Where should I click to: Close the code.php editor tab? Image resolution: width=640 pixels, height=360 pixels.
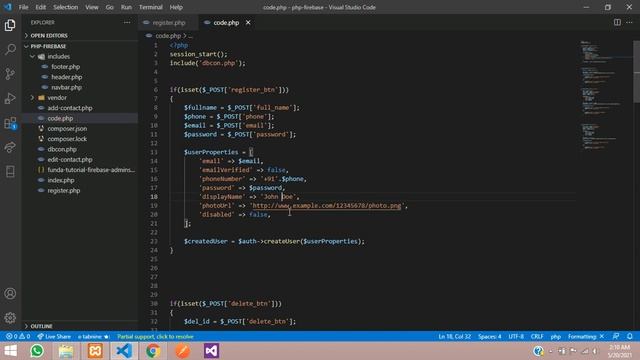(x=248, y=22)
